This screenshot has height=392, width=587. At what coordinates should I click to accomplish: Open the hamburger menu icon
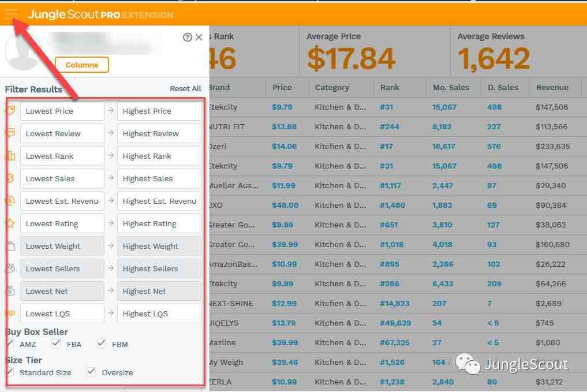[11, 14]
